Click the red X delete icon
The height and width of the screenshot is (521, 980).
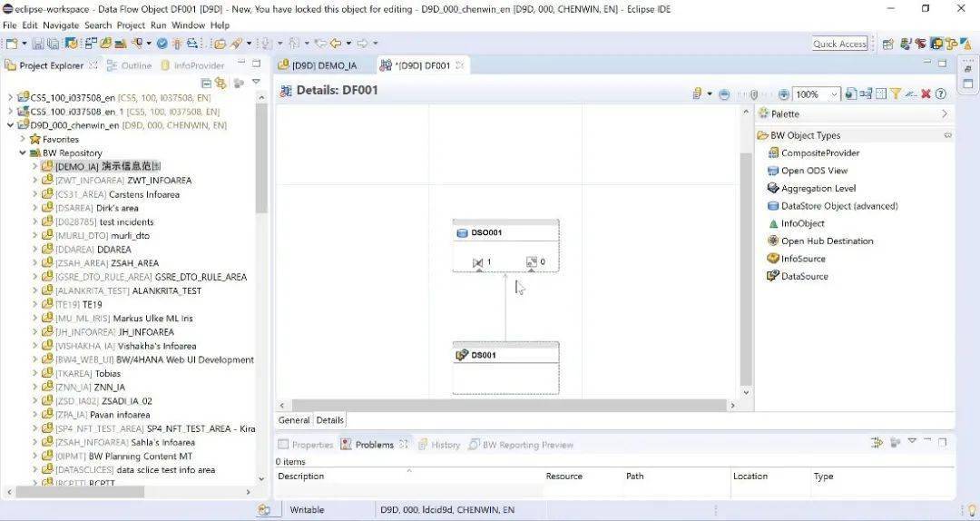click(926, 93)
